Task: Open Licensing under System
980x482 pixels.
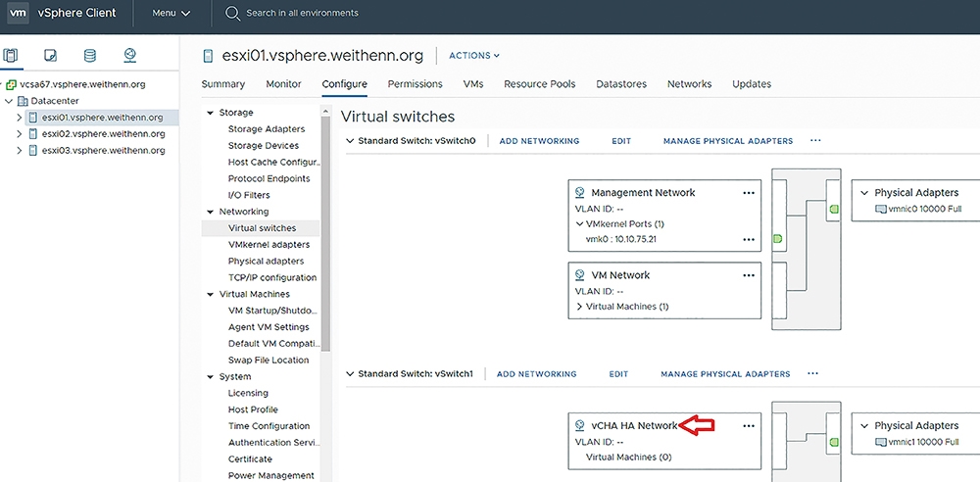Action: (x=248, y=393)
